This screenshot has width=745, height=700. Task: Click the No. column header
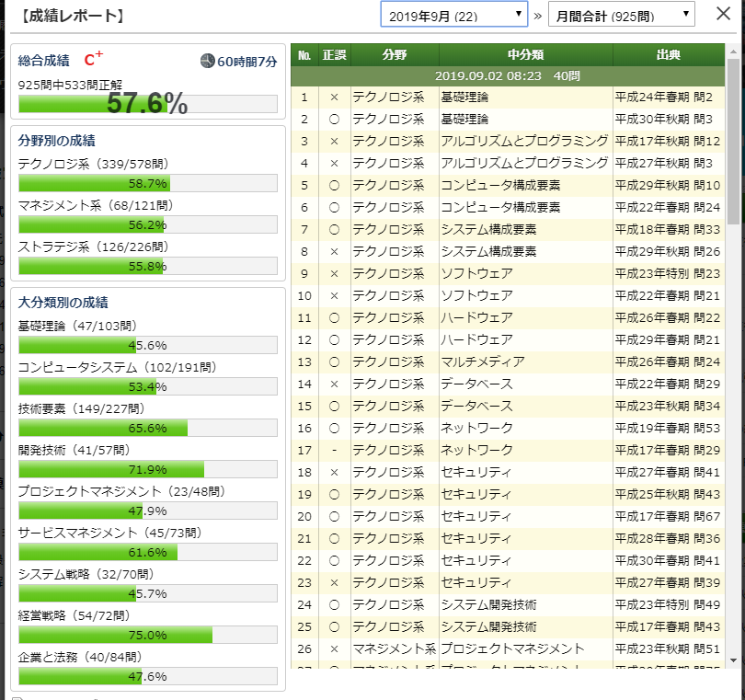(304, 55)
